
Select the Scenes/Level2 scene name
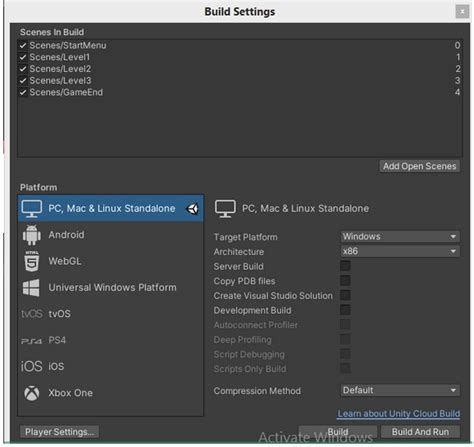pos(60,69)
